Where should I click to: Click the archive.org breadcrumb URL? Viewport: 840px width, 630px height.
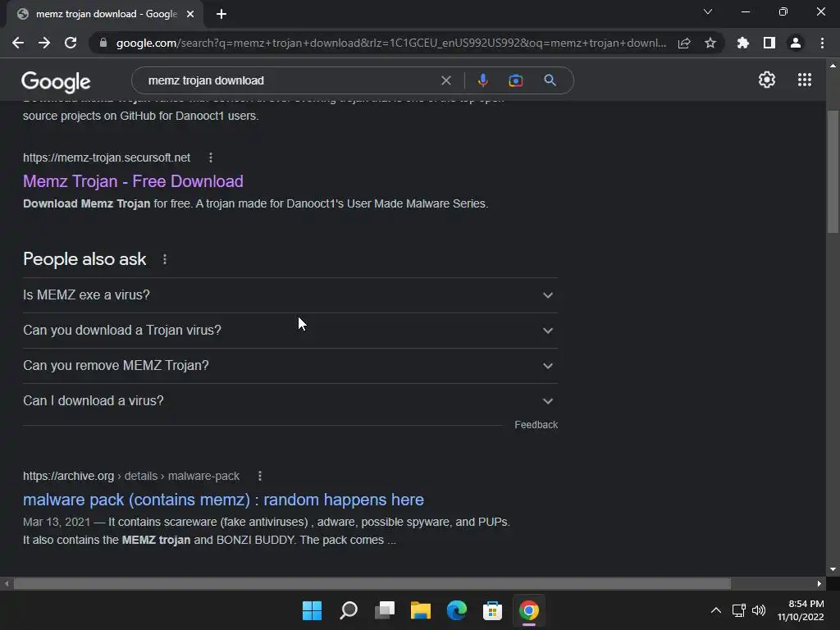(x=131, y=476)
